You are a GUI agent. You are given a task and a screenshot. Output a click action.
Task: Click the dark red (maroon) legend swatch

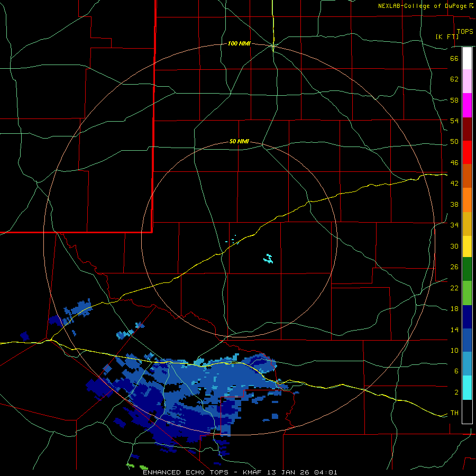tap(467, 129)
